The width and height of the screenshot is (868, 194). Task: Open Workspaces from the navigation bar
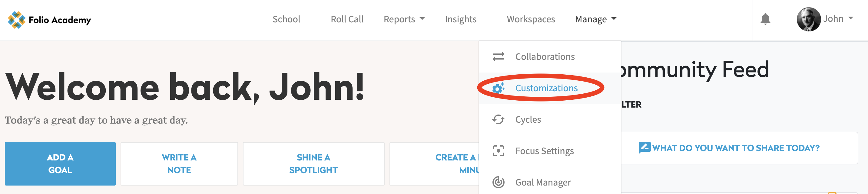(530, 19)
